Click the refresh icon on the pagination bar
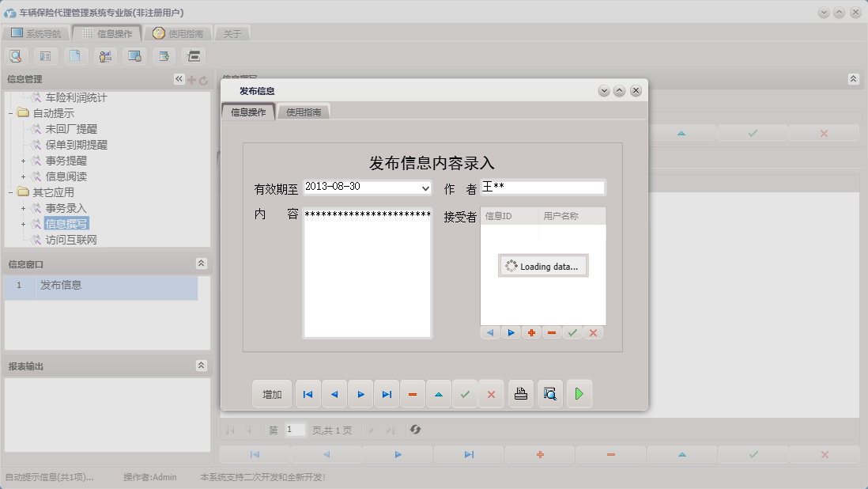This screenshot has width=868, height=489. [415, 430]
